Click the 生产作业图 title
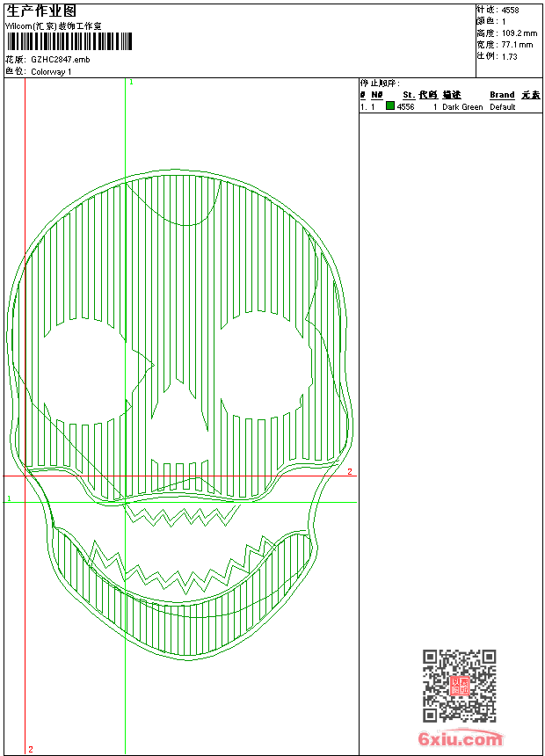545x756 pixels. pyautogui.click(x=41, y=11)
